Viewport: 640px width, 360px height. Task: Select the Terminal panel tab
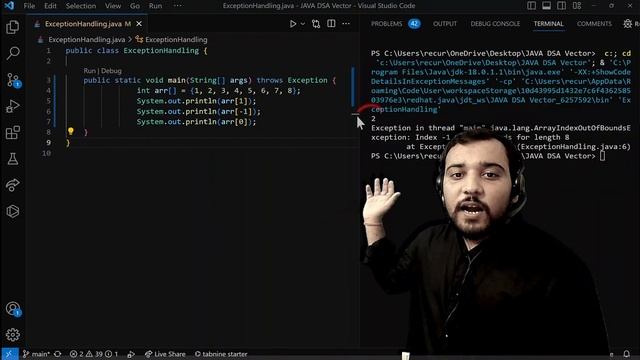pyautogui.click(x=548, y=24)
